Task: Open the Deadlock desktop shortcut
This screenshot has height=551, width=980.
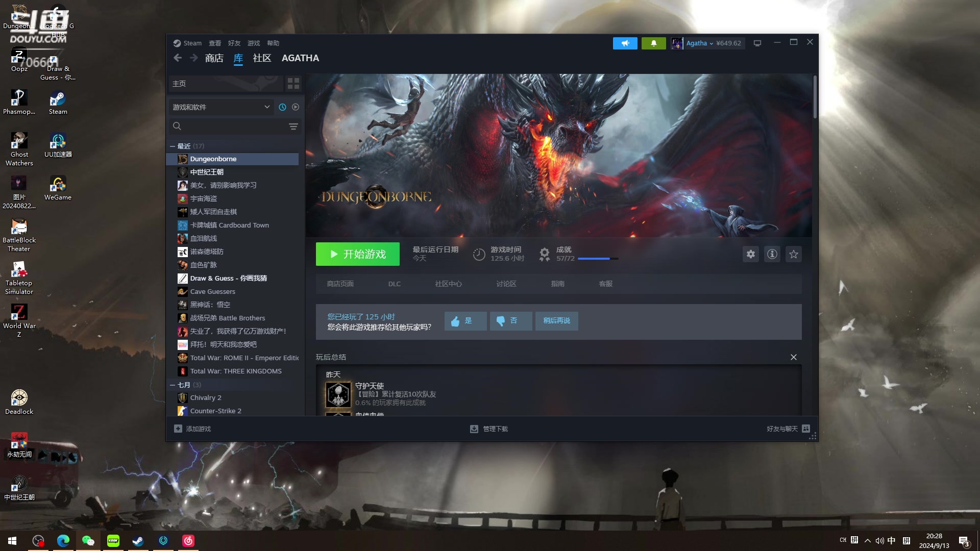Action: (x=19, y=402)
